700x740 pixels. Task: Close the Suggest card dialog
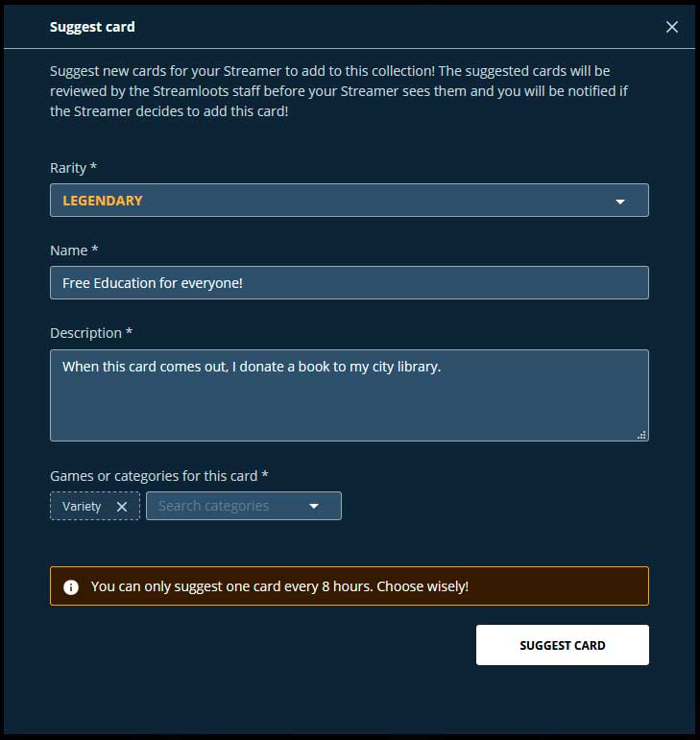pos(672,27)
